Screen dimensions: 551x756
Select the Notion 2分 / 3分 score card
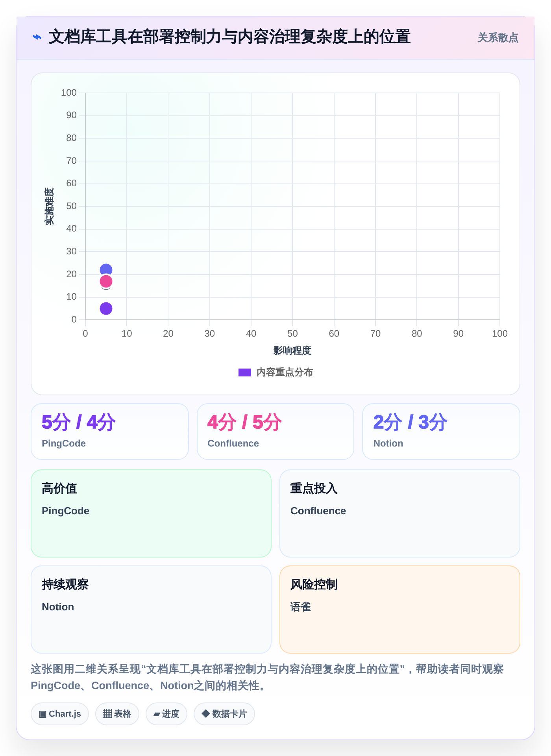[x=441, y=432]
